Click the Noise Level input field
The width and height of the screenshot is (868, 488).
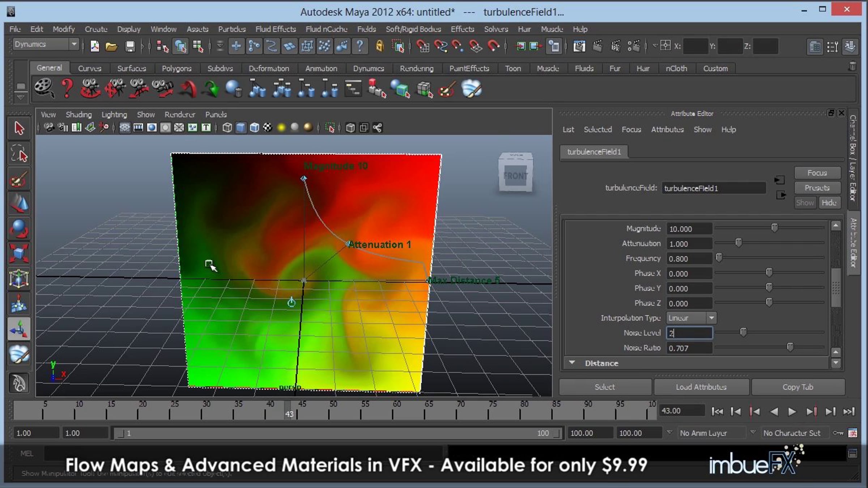689,333
